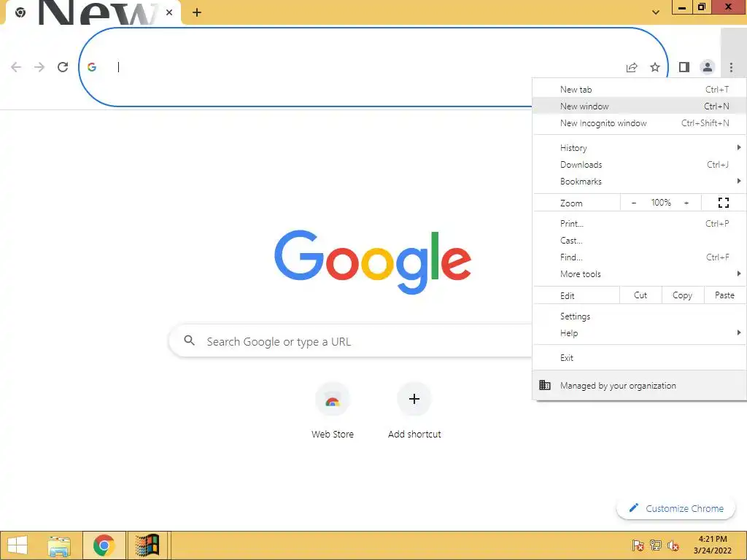This screenshot has width=747, height=560.
Task: Click the muted speaker tray icon
Action: pos(673,545)
